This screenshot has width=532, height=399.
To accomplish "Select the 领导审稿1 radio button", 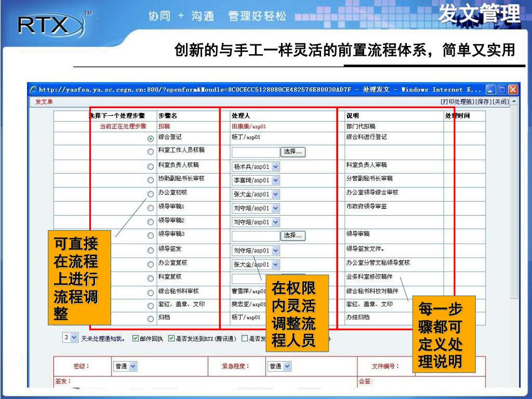I will click(151, 208).
